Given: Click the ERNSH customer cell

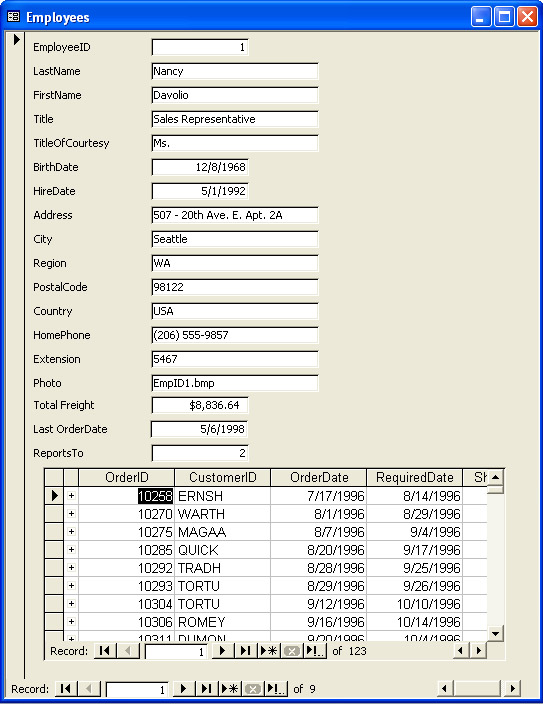Looking at the screenshot, I should point(222,496).
